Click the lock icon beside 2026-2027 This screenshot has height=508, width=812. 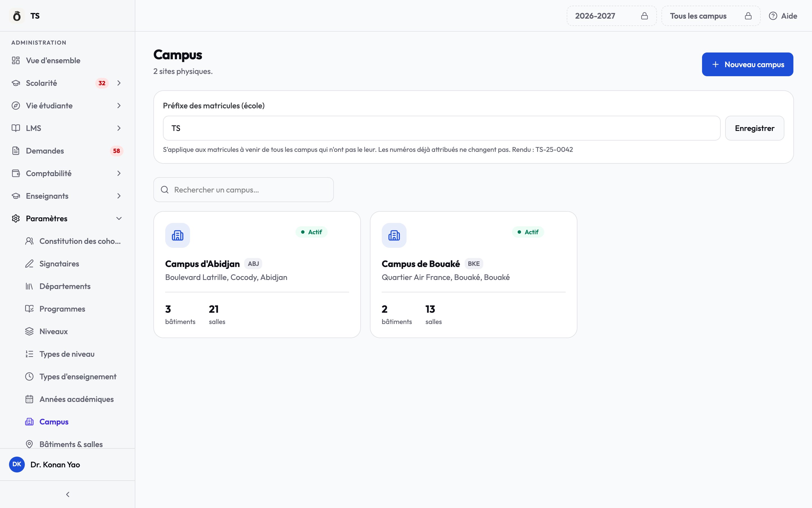point(644,16)
